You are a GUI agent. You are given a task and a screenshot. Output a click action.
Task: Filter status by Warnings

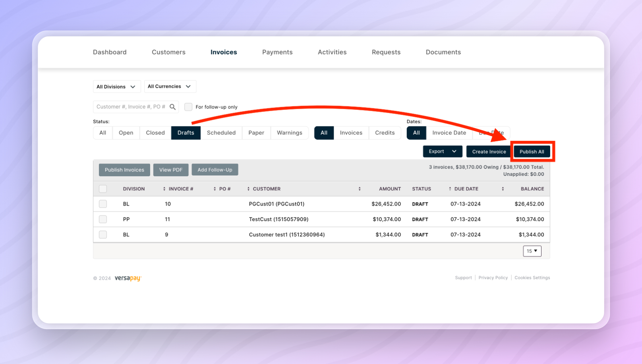pos(290,133)
